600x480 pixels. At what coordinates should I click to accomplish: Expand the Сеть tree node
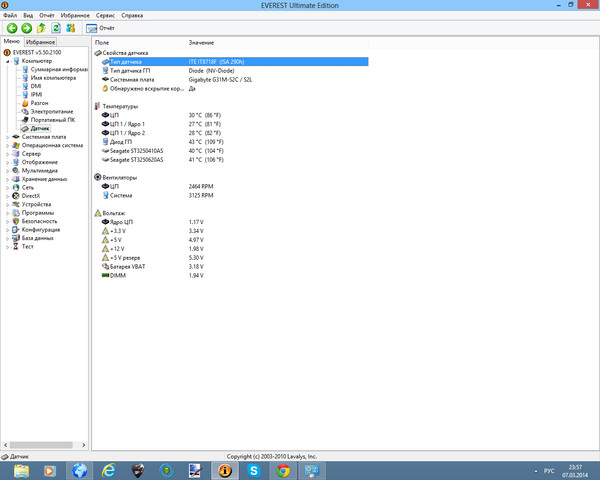point(7,188)
